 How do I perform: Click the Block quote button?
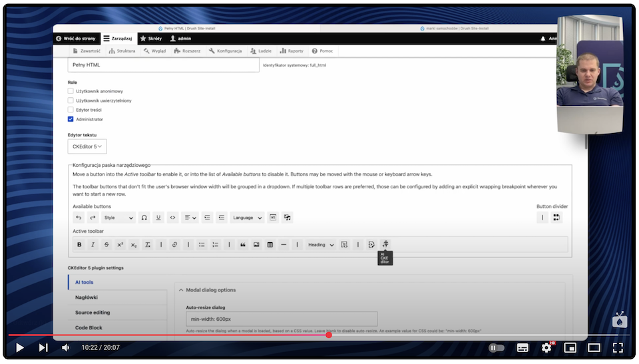(x=242, y=245)
